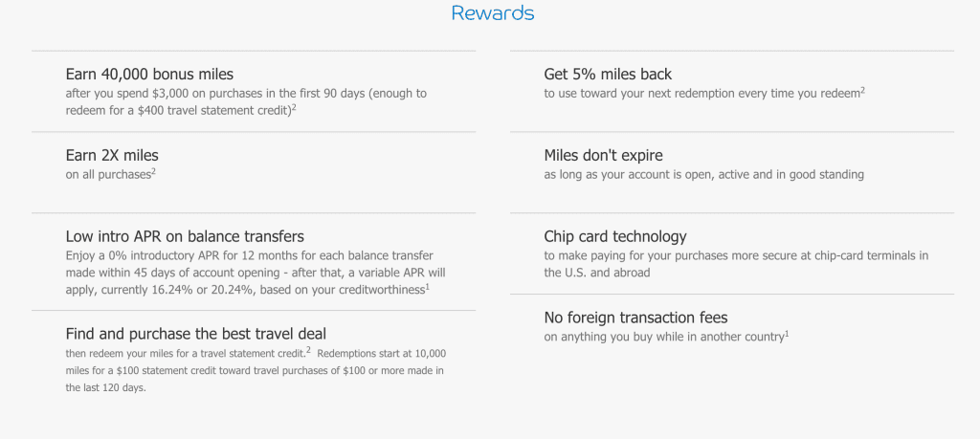
Task: Open footnote 2 after every time you redeem
Action: 862,91
